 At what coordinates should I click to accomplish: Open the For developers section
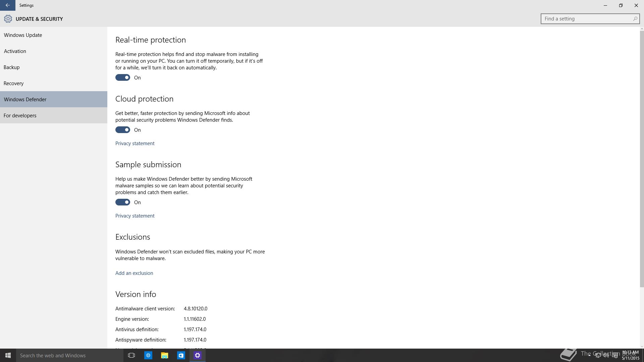pyautogui.click(x=54, y=115)
